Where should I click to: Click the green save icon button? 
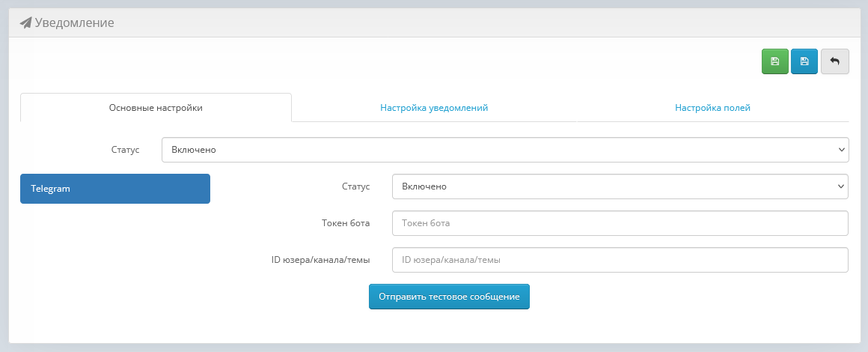[775, 61]
